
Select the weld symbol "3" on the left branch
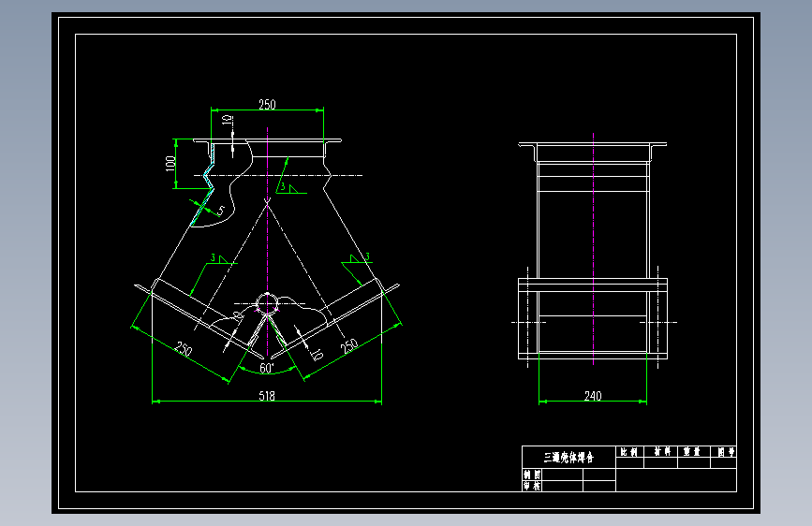point(213,257)
